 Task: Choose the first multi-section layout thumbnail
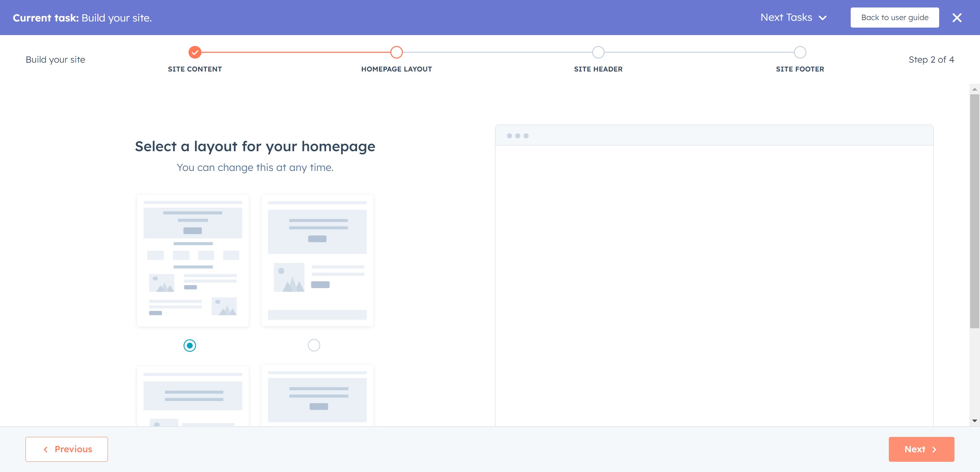click(x=193, y=261)
